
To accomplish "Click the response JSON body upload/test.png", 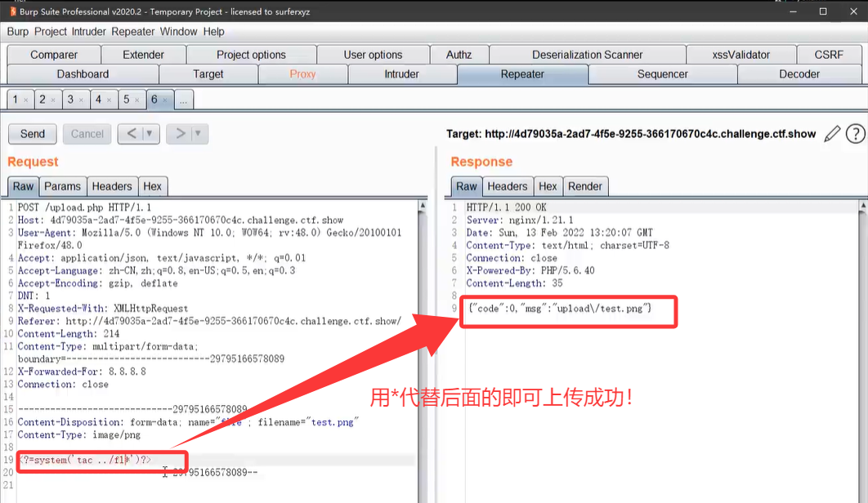I will coord(560,309).
